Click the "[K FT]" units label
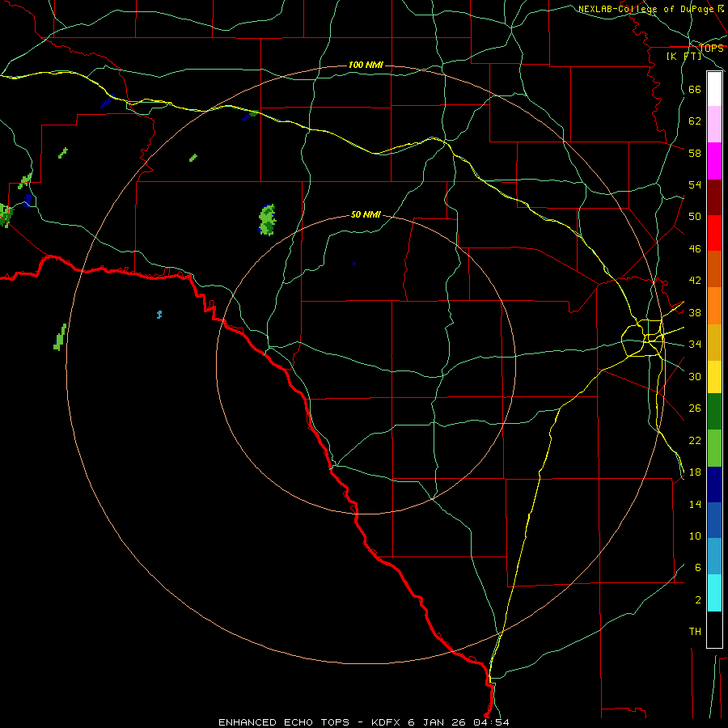This screenshot has width=728, height=728. [x=684, y=56]
